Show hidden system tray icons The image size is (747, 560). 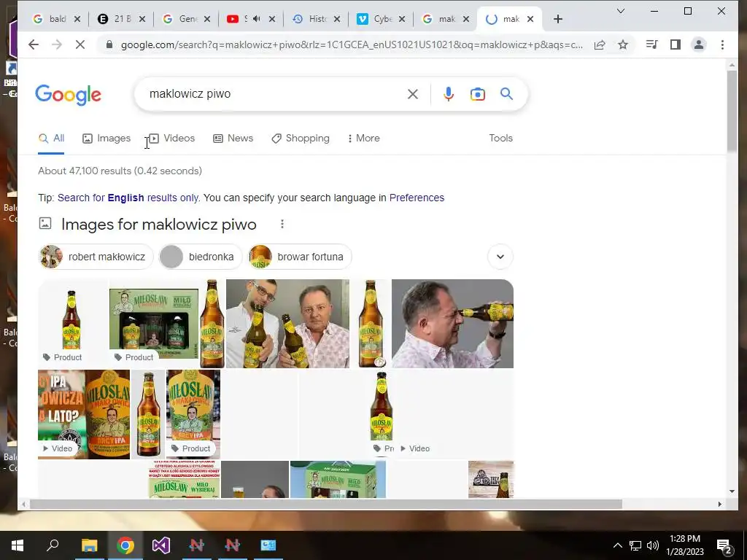tap(617, 545)
